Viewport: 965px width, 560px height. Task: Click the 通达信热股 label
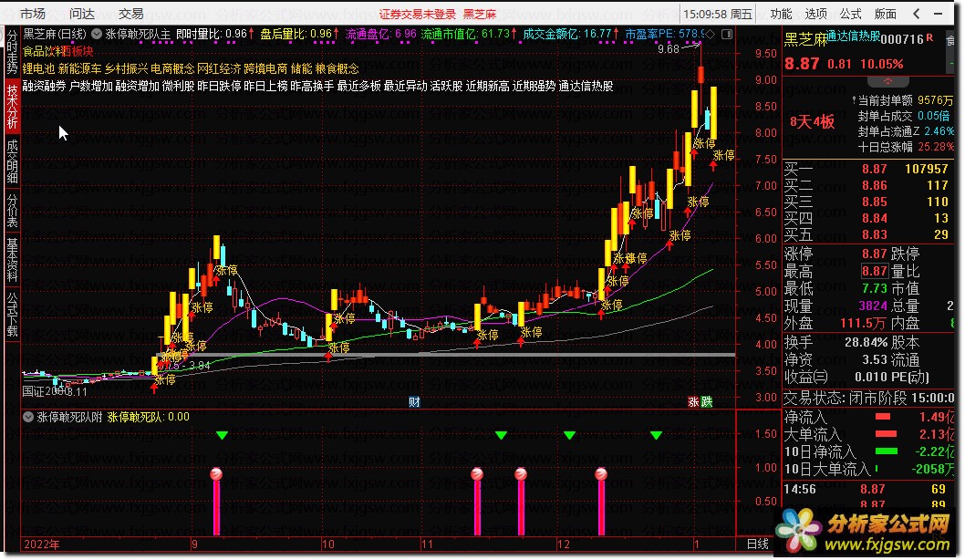click(853, 36)
